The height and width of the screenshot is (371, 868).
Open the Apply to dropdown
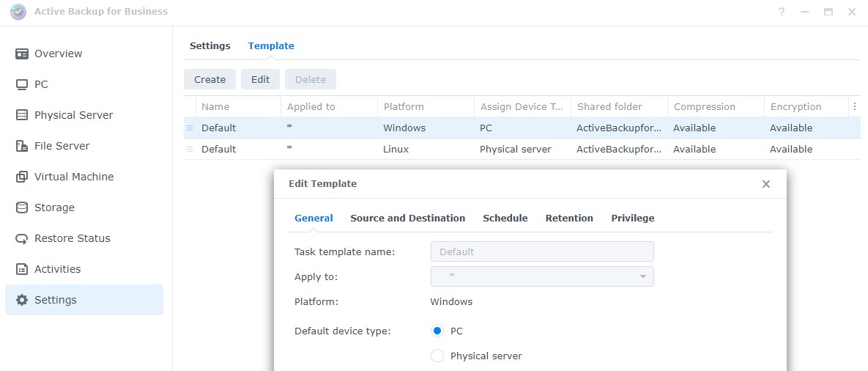(x=543, y=276)
